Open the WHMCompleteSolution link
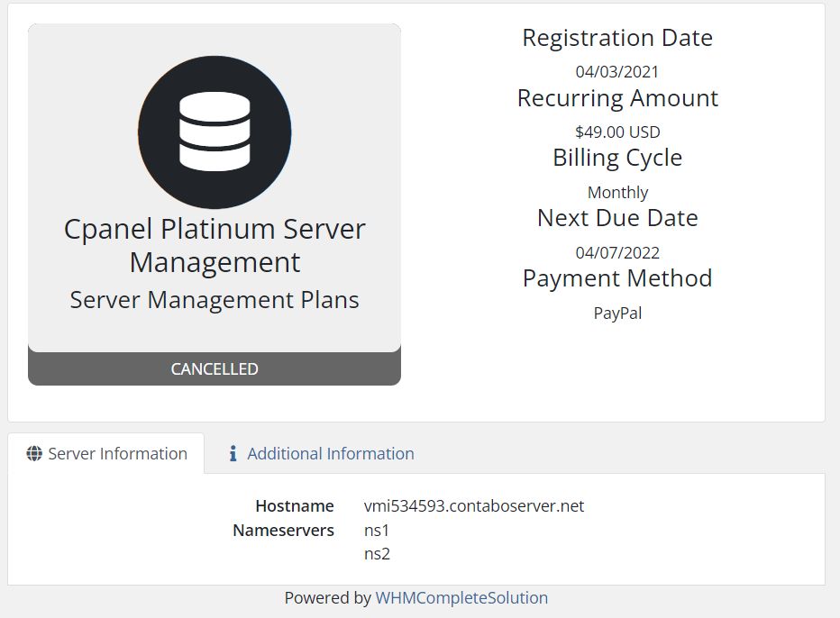 click(x=461, y=597)
